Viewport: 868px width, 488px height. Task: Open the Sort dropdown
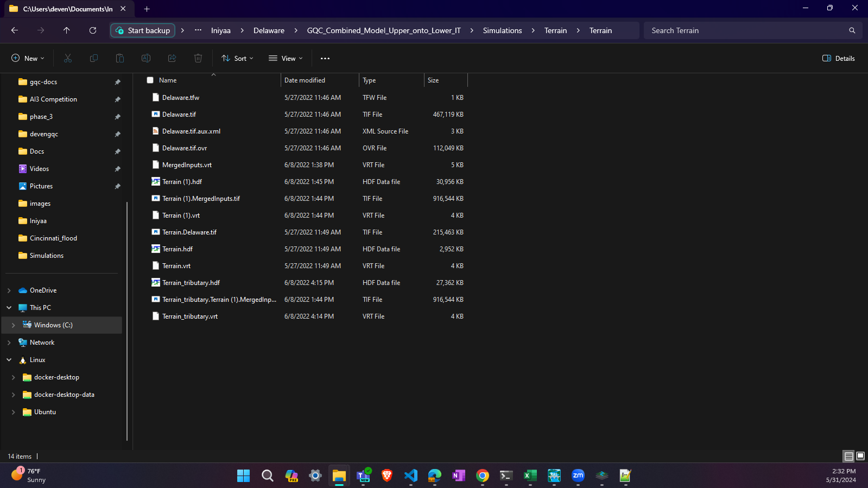[237, 58]
